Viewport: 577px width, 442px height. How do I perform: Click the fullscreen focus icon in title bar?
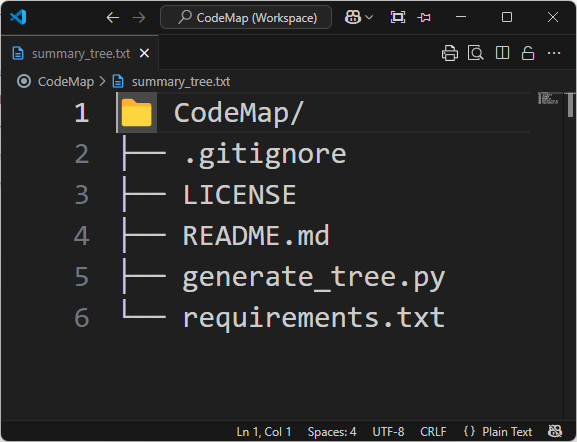(x=398, y=17)
